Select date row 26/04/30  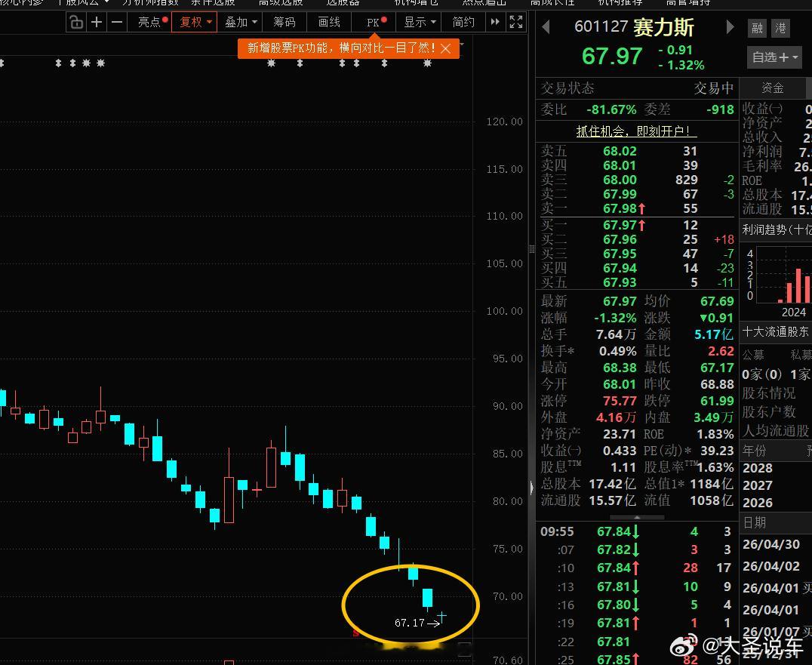click(x=776, y=544)
